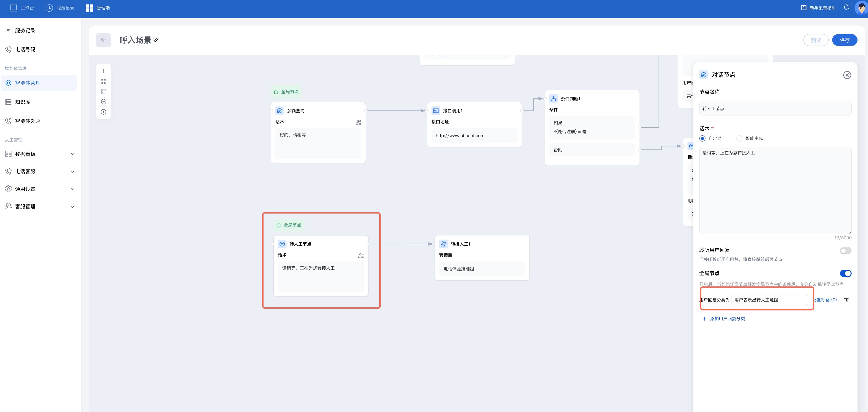Click the 节点名称 input field

click(775, 108)
